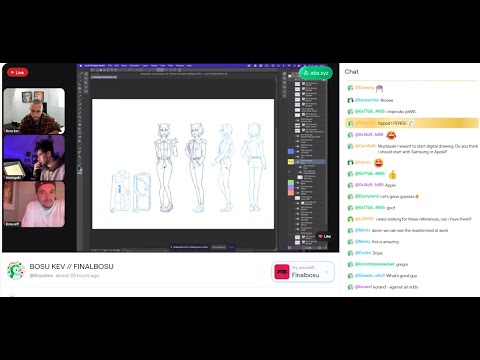Click 'damn we can see the mastermind' message
Viewport: 480px width, 360px height.
point(410,230)
